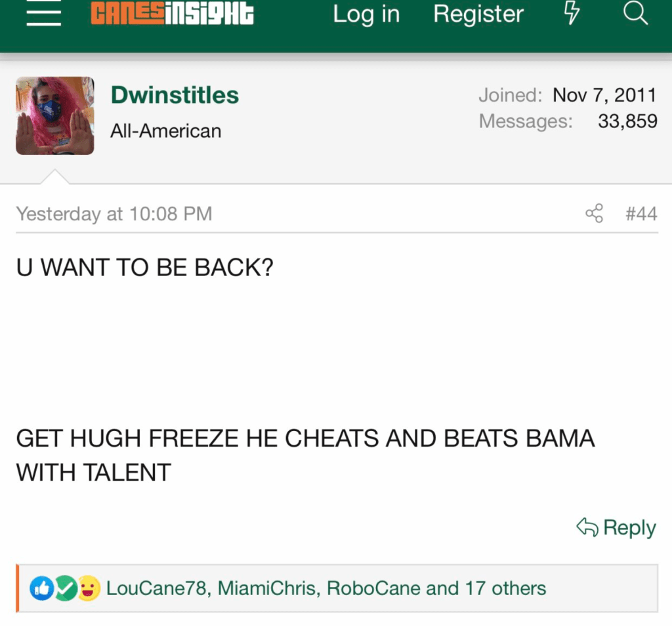The image size is (672, 627).
Task: Open the Log in page
Action: 366,14
